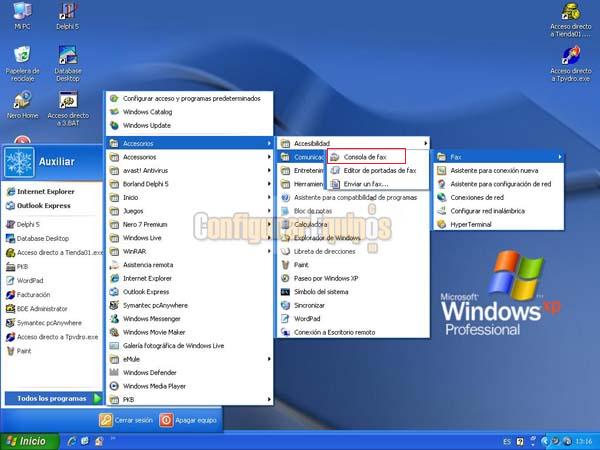Click Apagar equipo button
The height and width of the screenshot is (450, 600).
(188, 420)
